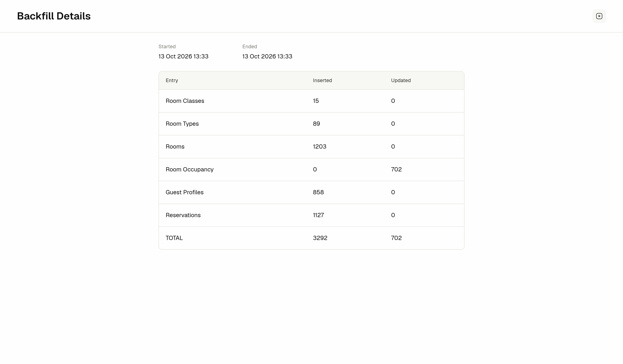Click Room Occupancy inserted value 0
The image size is (623, 364).
coord(315,169)
